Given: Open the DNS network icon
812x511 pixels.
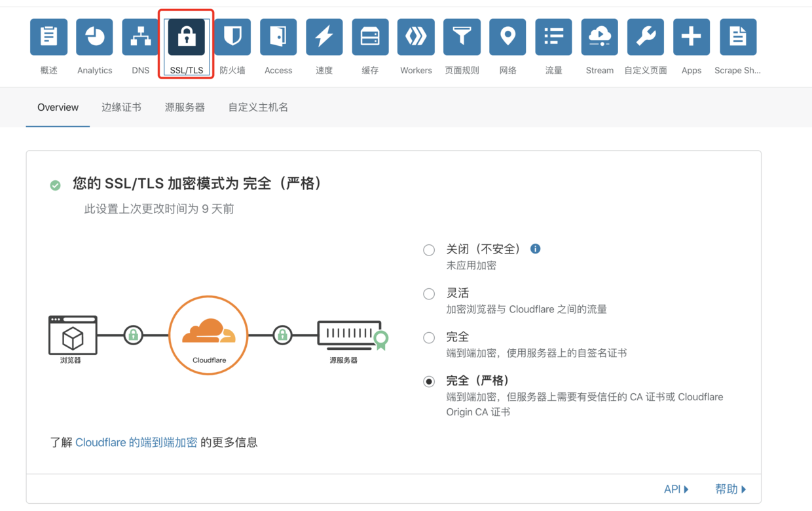Looking at the screenshot, I should [x=140, y=37].
